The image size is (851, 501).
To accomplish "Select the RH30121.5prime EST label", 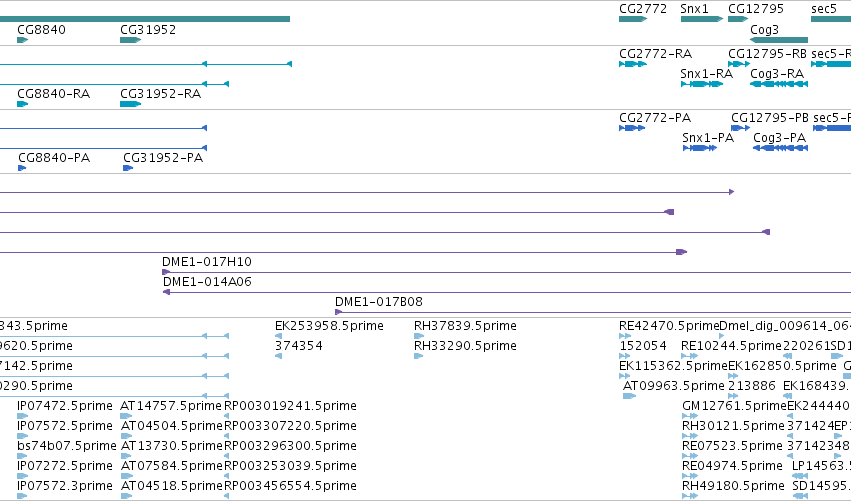I will (733, 426).
